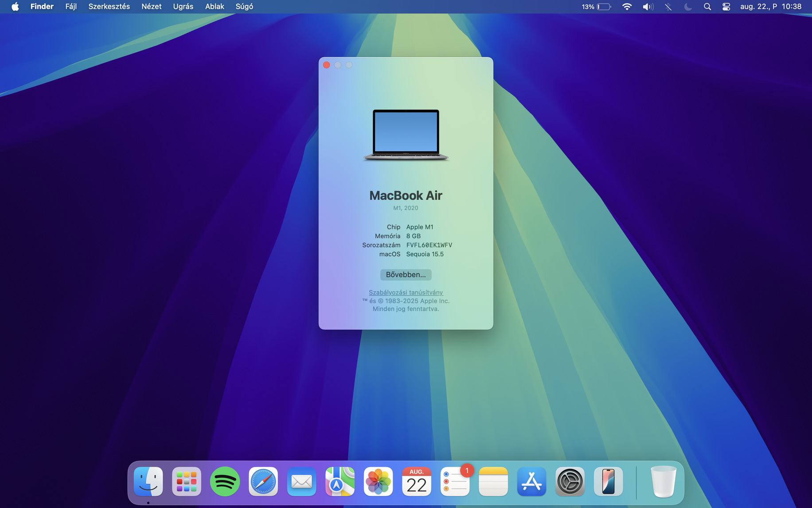Open Launchpad from the Dock
This screenshot has width=812, height=508.
(x=187, y=481)
